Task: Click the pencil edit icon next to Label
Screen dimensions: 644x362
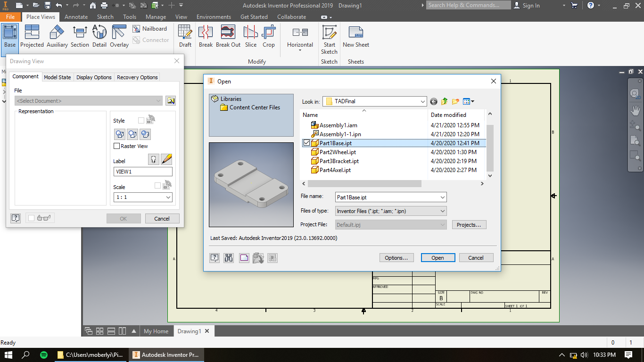Action: [166, 159]
